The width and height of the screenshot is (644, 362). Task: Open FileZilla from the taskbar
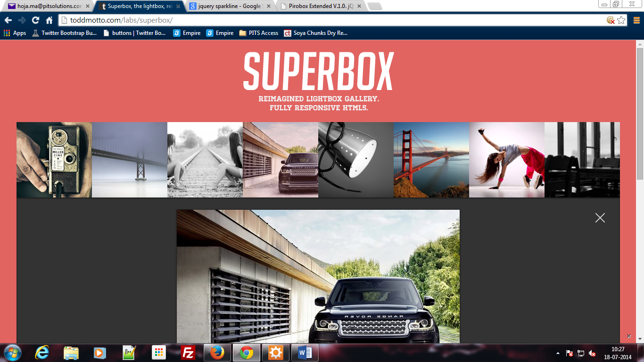pos(188,353)
